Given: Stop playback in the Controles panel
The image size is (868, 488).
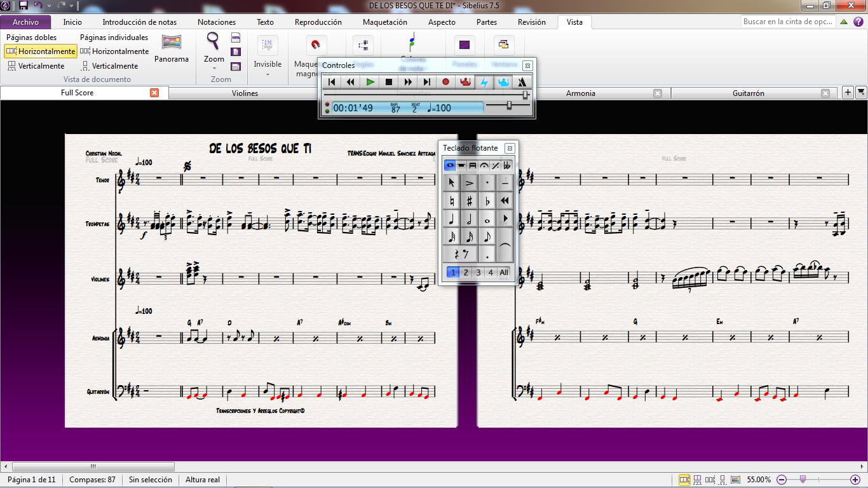Looking at the screenshot, I should pyautogui.click(x=389, y=82).
